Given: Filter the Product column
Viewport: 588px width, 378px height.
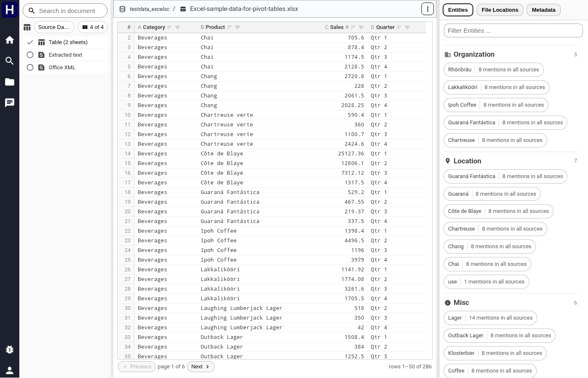Looking at the screenshot, I should pyautogui.click(x=237, y=27).
